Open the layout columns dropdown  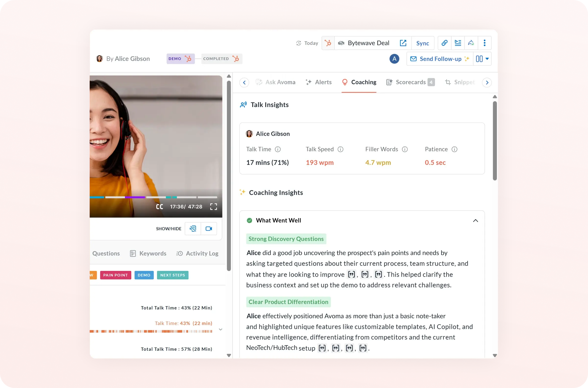point(482,59)
